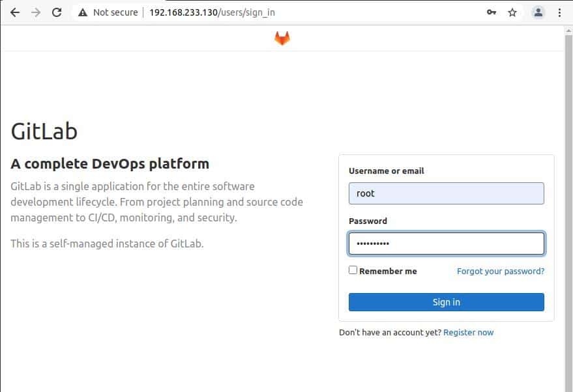This screenshot has width=573, height=392.
Task: Reload the page with refresh icon
Action: click(x=57, y=12)
